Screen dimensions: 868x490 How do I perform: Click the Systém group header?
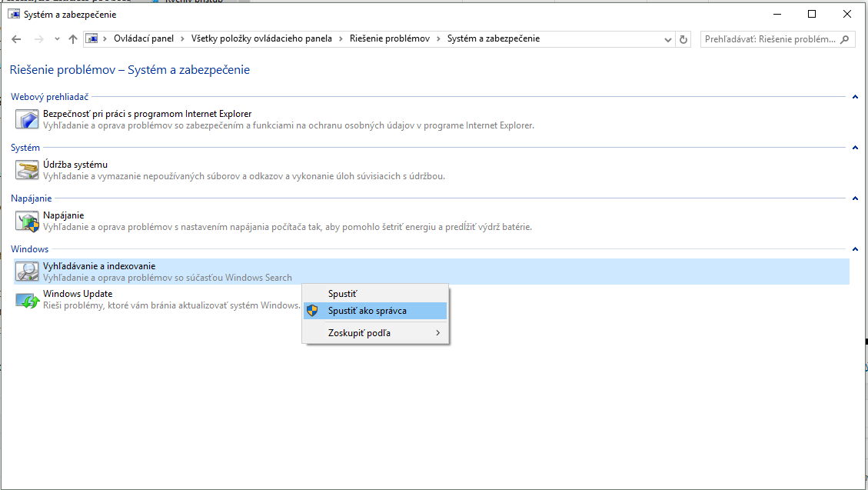coord(25,148)
